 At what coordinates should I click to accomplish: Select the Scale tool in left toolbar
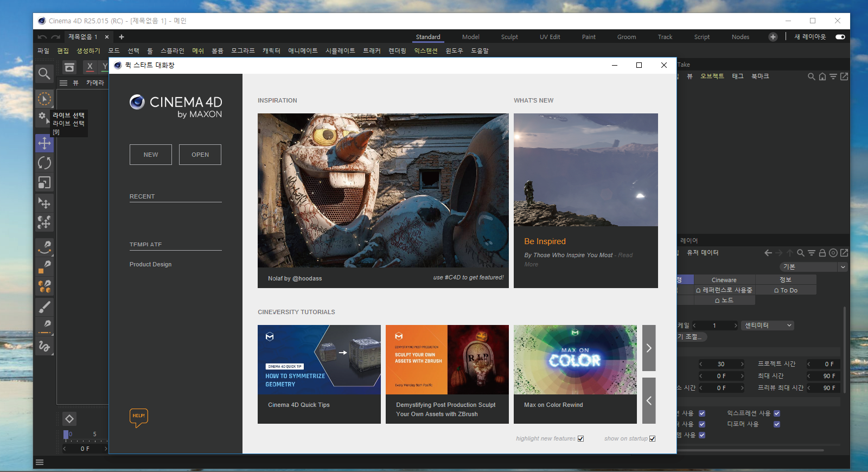coord(44,183)
